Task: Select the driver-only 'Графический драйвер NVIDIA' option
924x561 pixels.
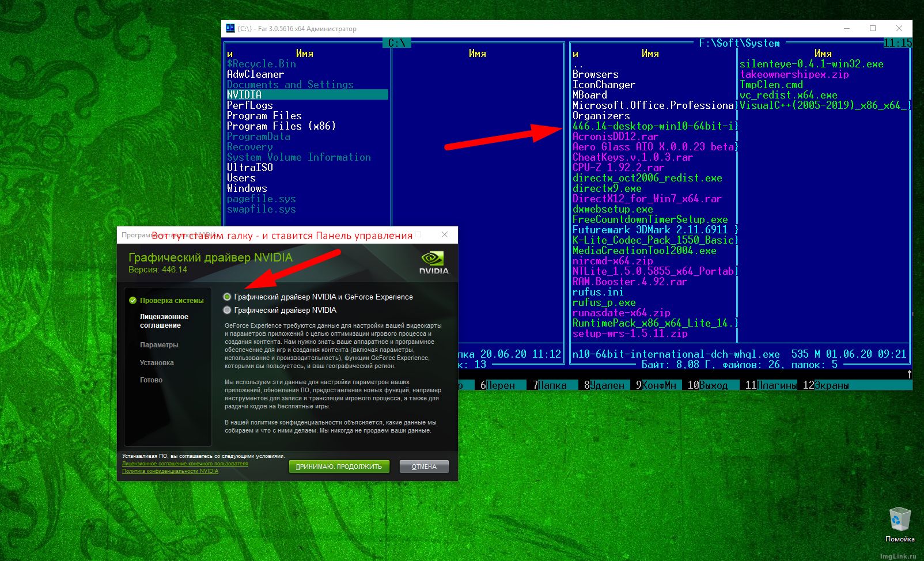Action: (x=228, y=310)
